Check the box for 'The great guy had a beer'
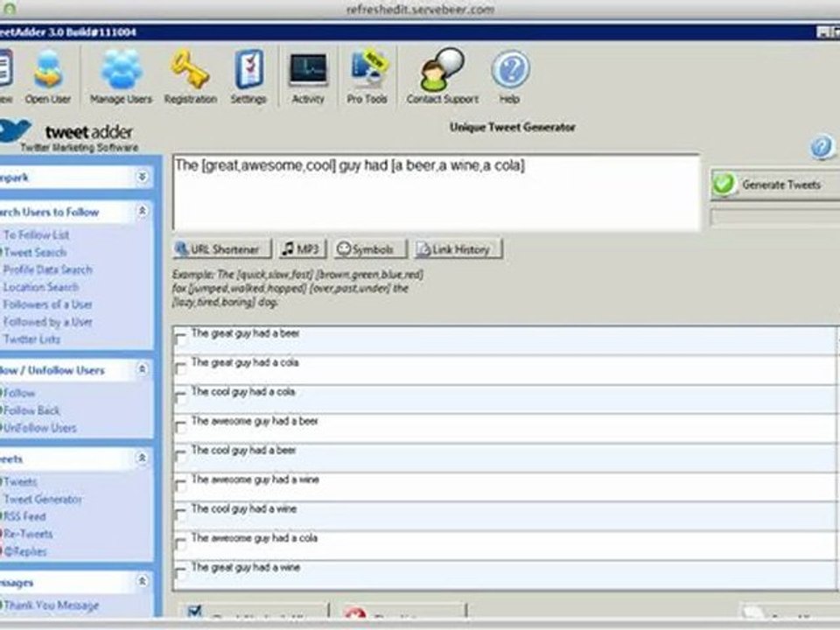Image resolution: width=840 pixels, height=630 pixels. coord(180,339)
